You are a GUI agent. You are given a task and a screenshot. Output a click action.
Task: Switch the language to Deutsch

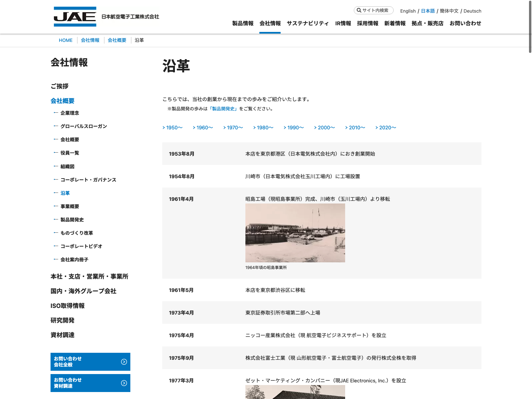(472, 11)
